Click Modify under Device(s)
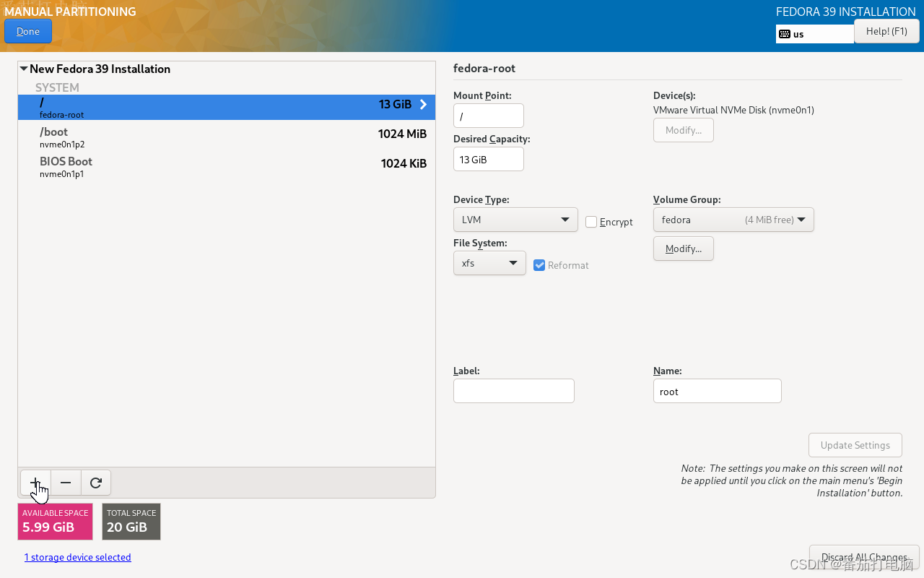 (684, 130)
